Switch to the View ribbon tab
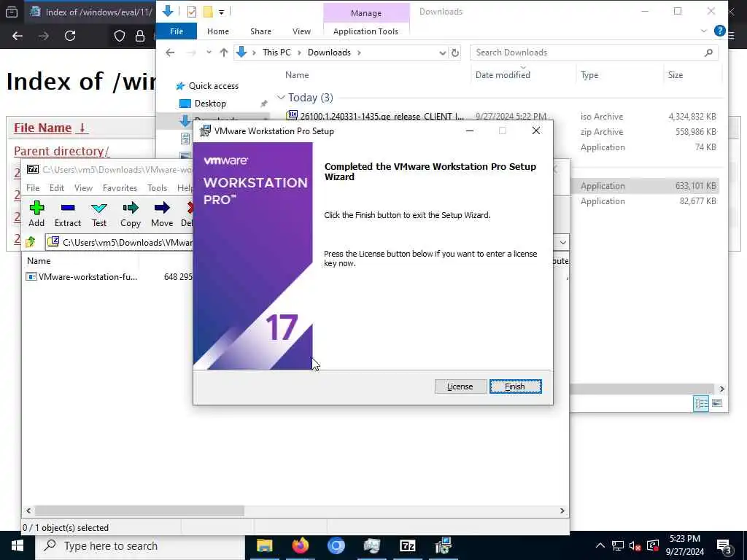Image resolution: width=747 pixels, height=560 pixels. pyautogui.click(x=301, y=31)
